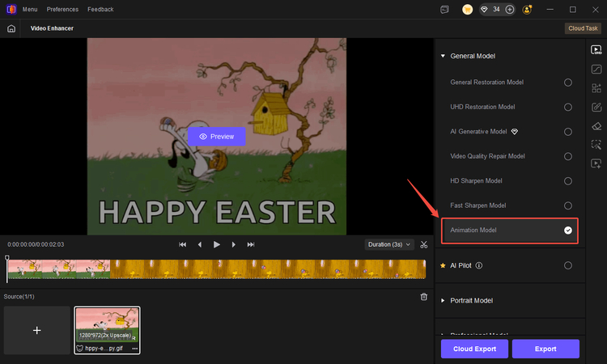Click the video preview image
The width and height of the screenshot is (607, 364).
[x=216, y=137]
